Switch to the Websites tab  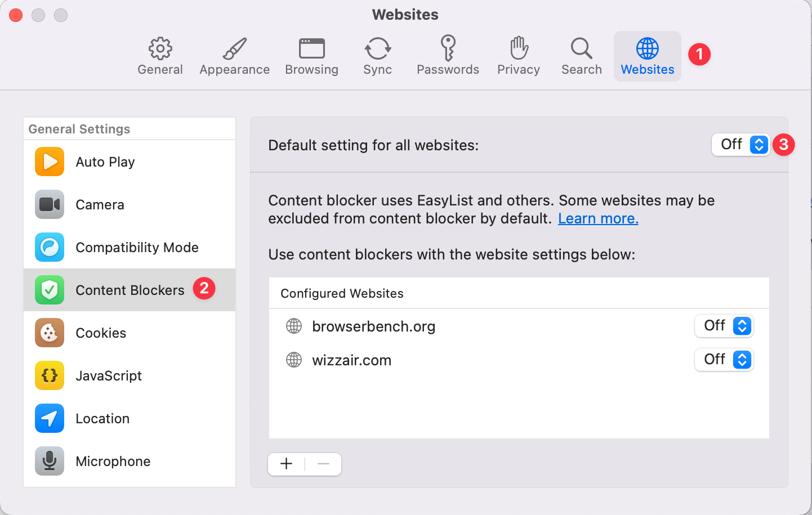tap(647, 55)
